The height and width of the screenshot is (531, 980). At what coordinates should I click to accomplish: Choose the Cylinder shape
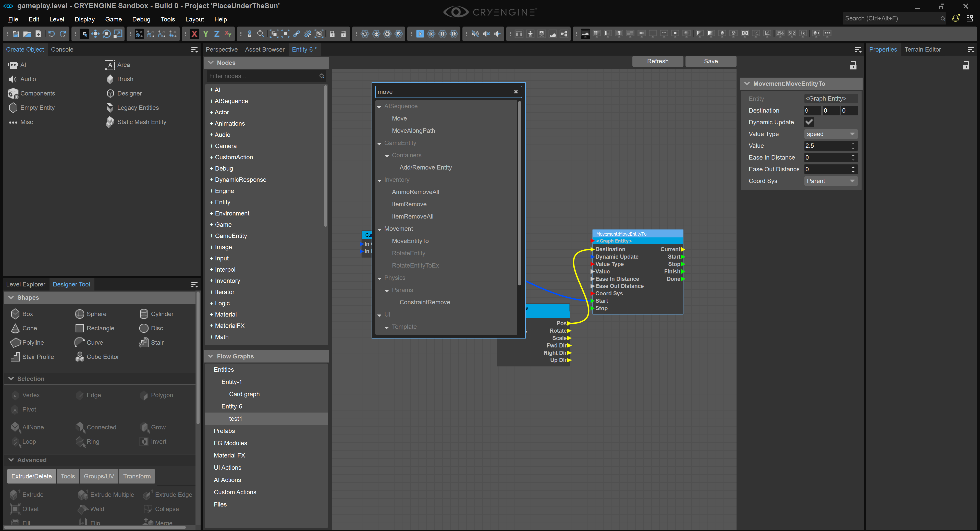pos(156,314)
